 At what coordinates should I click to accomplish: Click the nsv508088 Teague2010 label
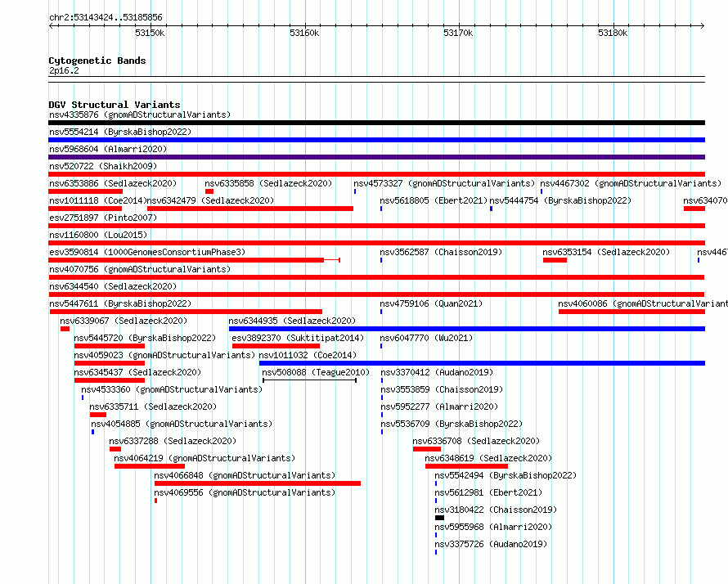pyautogui.click(x=316, y=372)
